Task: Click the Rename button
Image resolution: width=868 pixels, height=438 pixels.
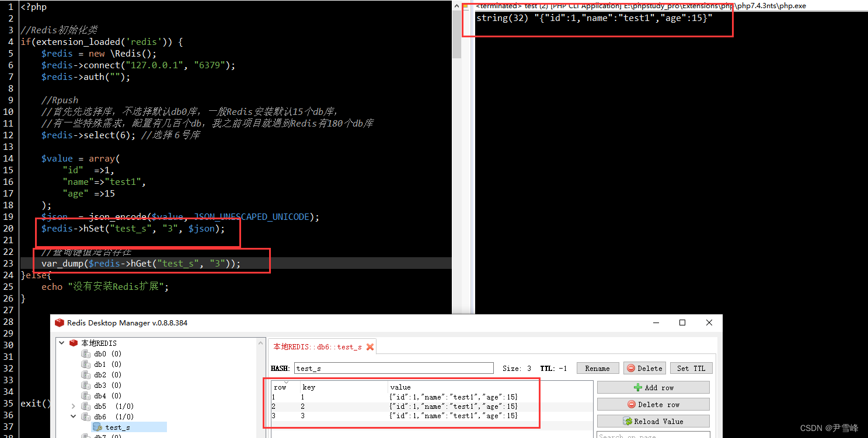Action: (x=597, y=368)
